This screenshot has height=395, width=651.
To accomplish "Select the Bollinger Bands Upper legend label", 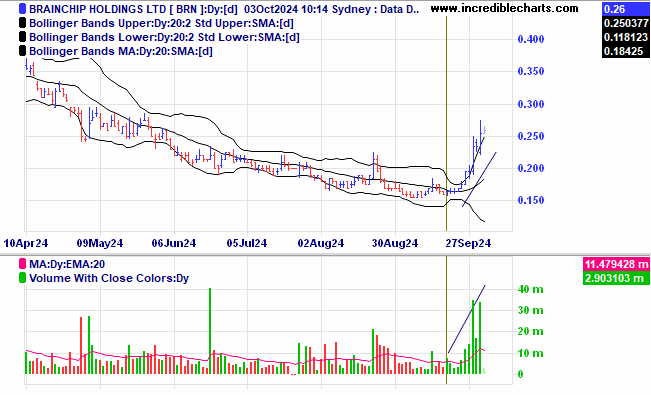I will click(161, 23).
